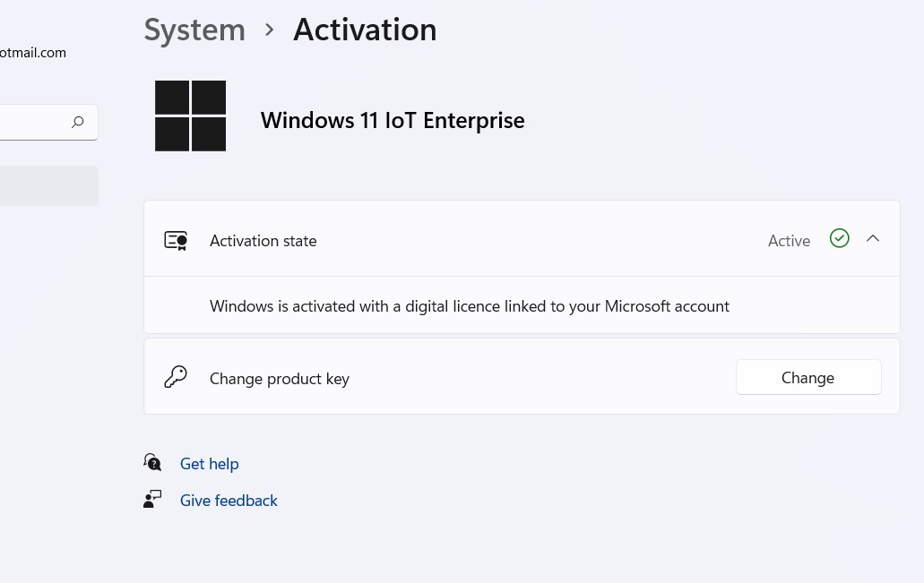The image size is (924, 583).
Task: Click the search magnifier icon
Action: pyautogui.click(x=78, y=123)
